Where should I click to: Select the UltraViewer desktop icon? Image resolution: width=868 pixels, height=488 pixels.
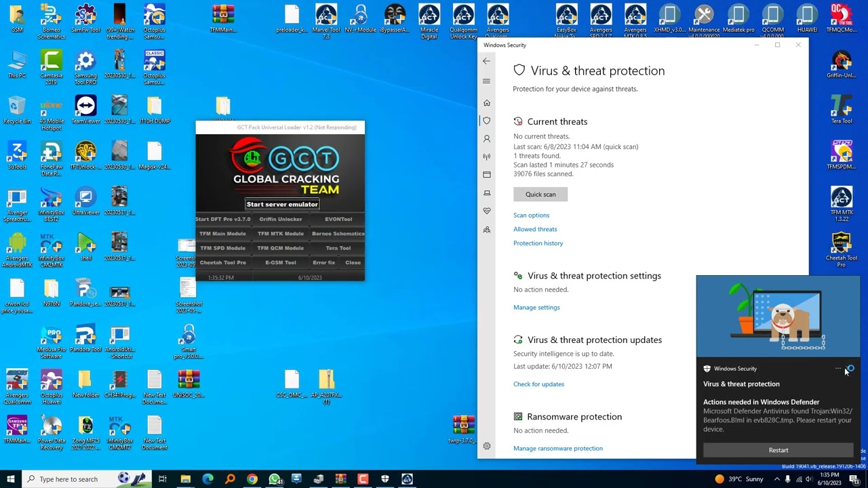pos(85,201)
